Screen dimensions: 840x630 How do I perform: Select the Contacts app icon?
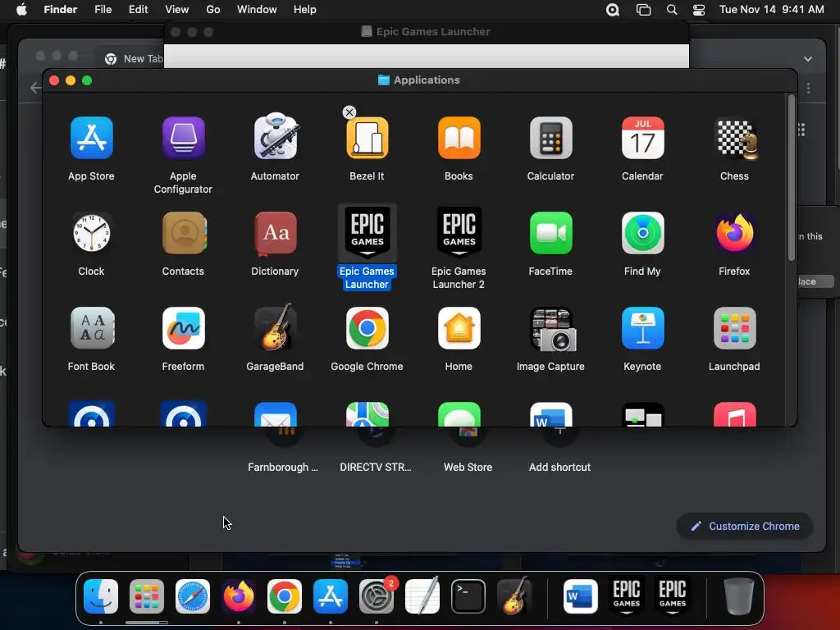point(185,233)
